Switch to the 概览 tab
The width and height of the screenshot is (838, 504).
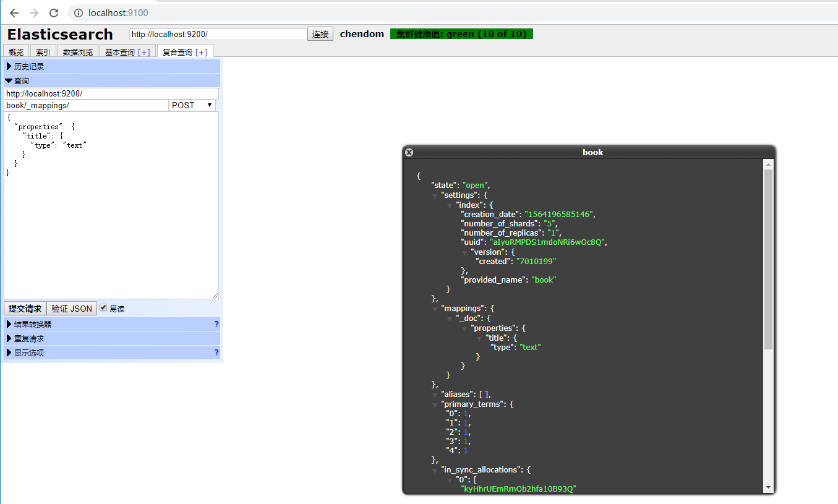click(16, 51)
